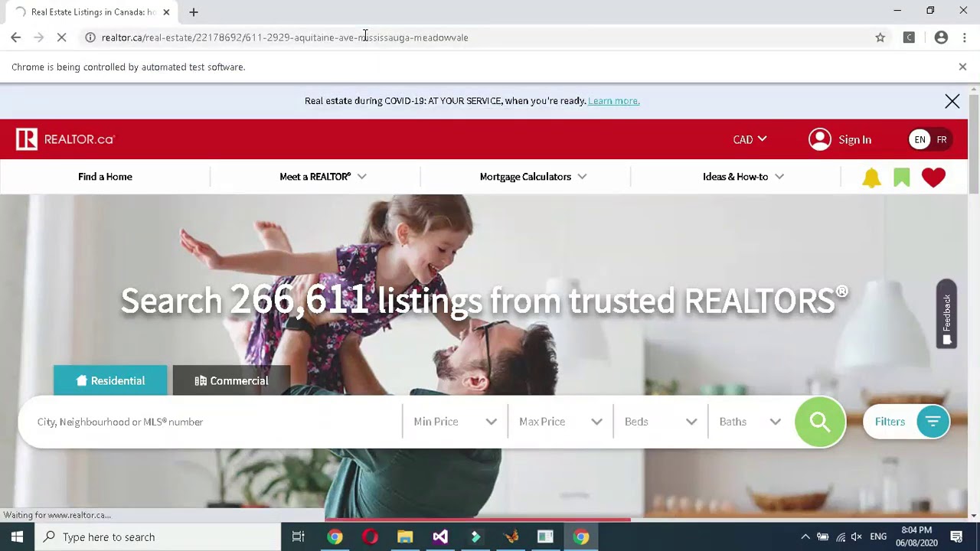Click the ENG input language indicator
This screenshot has height=551, width=980.
coord(878,537)
